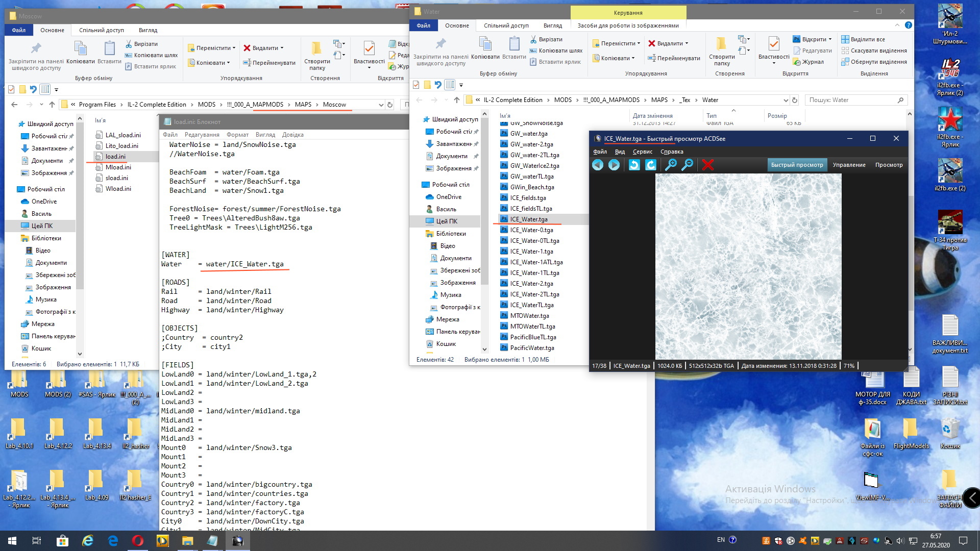
Task: Open the Сервис menu in ACDSee
Action: (642, 152)
